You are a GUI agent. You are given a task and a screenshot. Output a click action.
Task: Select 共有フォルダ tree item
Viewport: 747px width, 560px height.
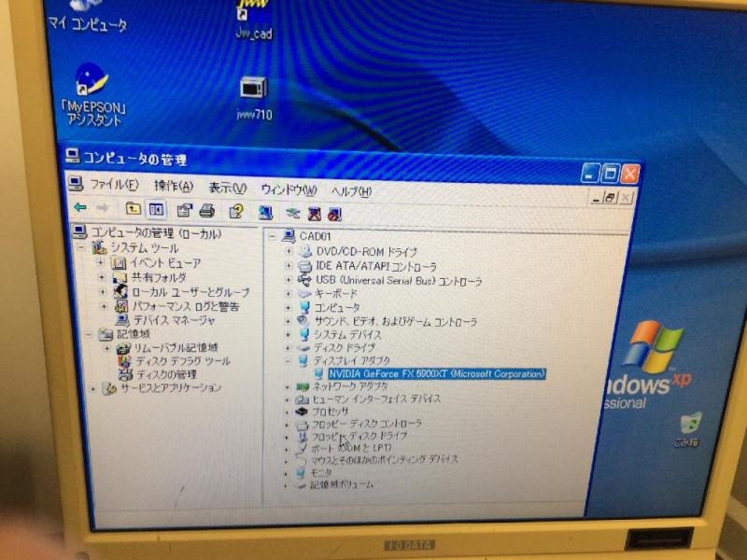click(x=159, y=277)
